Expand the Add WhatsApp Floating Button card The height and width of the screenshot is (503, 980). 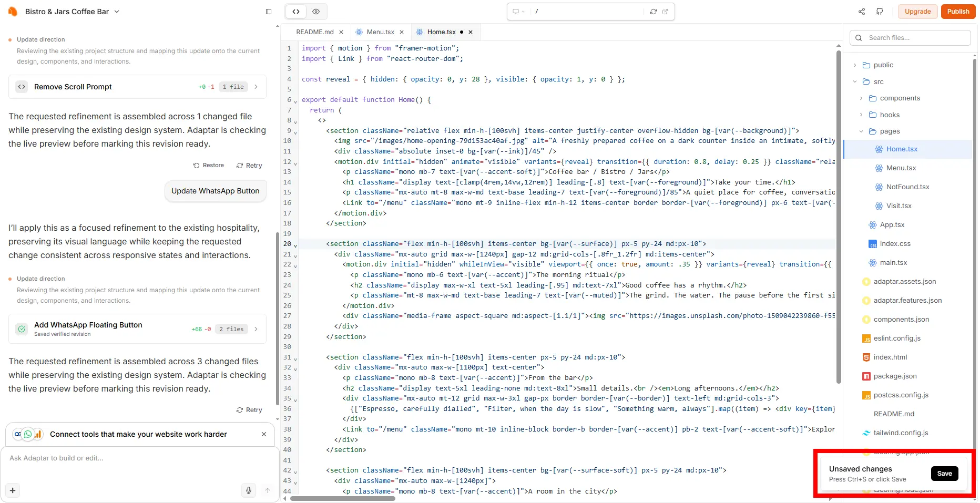coord(137,329)
